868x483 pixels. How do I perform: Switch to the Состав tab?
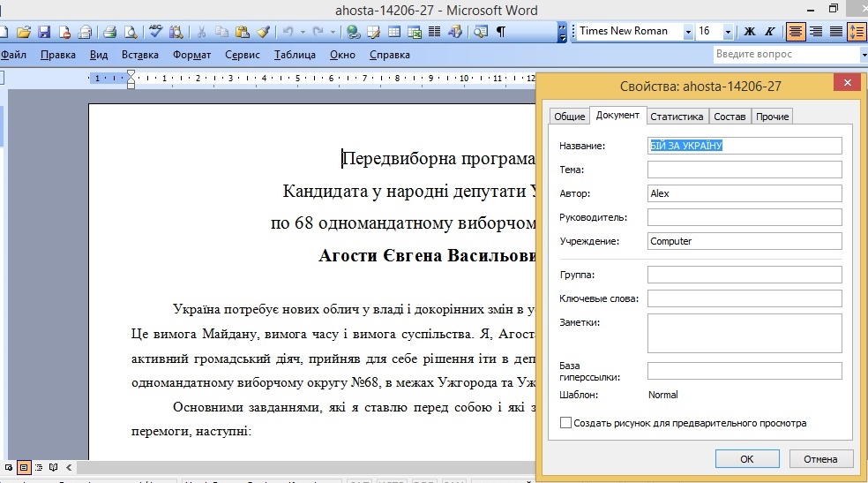pos(730,117)
